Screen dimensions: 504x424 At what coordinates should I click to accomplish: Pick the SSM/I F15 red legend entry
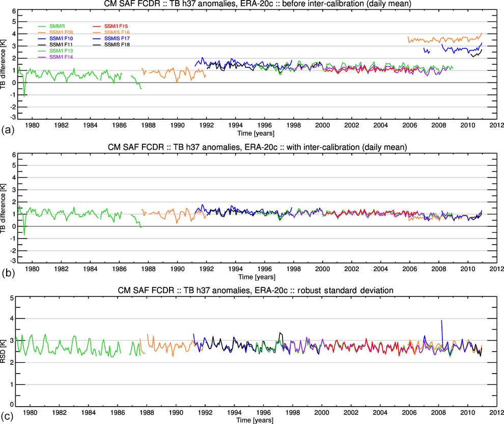coord(116,26)
